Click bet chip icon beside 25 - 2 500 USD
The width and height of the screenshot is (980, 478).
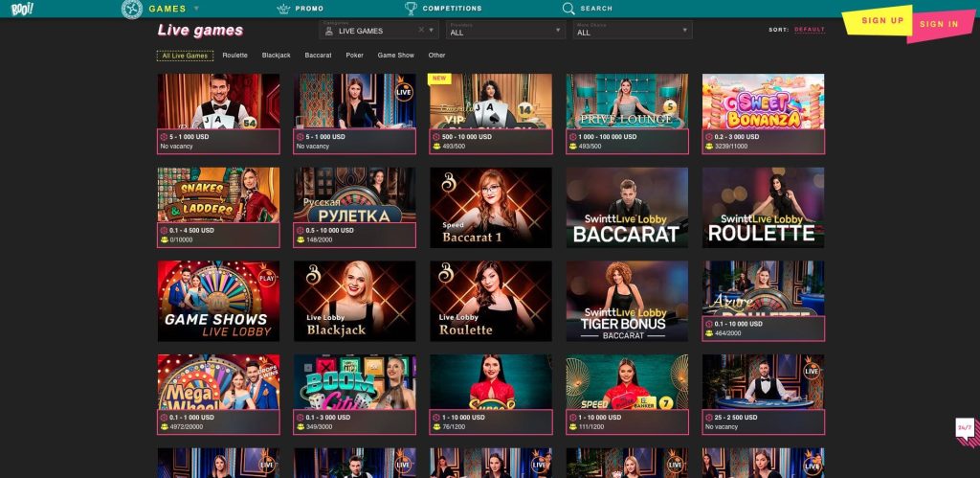(x=709, y=418)
